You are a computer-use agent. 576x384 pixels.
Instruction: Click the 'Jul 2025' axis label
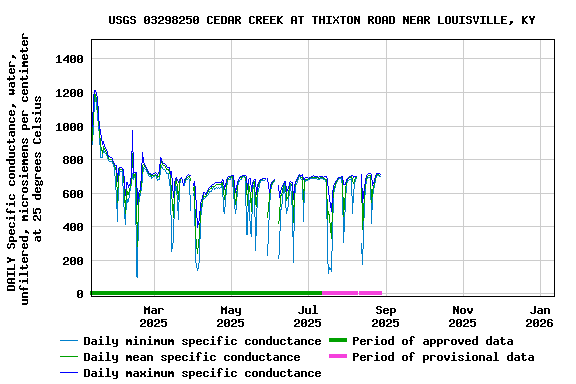point(307,317)
